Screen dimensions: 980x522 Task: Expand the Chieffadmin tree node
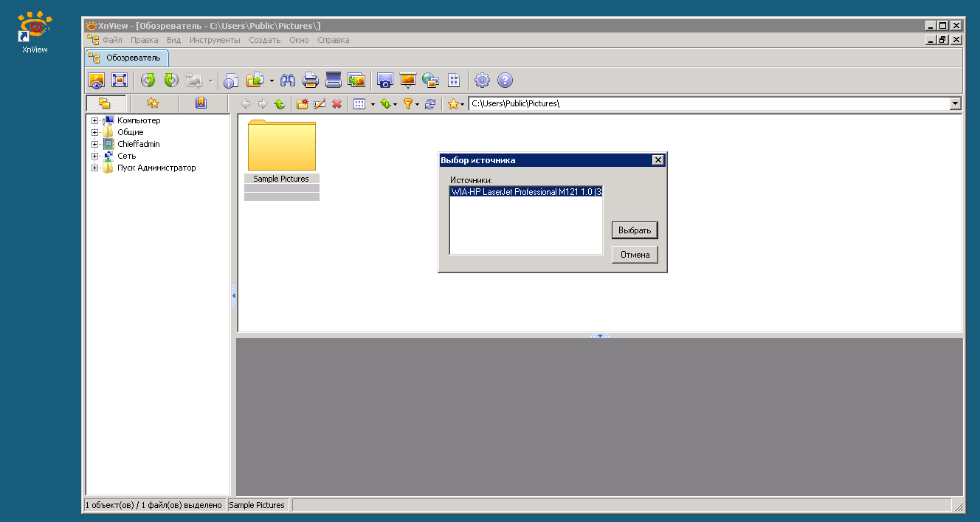click(94, 144)
